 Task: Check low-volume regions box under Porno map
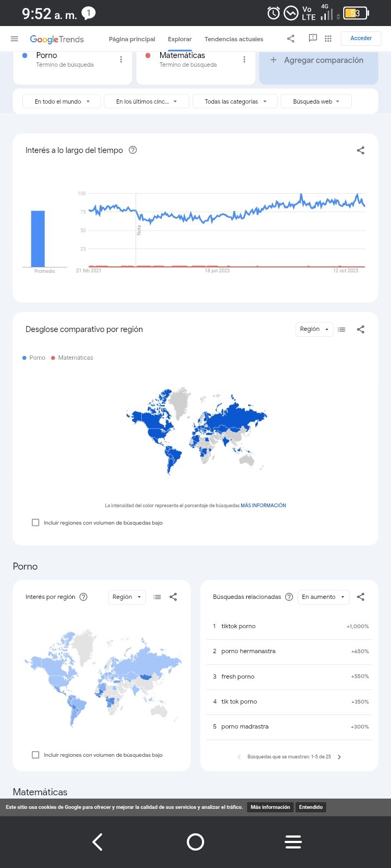click(36, 755)
